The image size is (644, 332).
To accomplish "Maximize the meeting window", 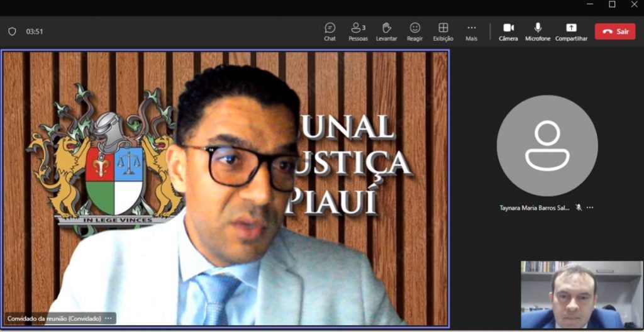I will [x=612, y=4].
